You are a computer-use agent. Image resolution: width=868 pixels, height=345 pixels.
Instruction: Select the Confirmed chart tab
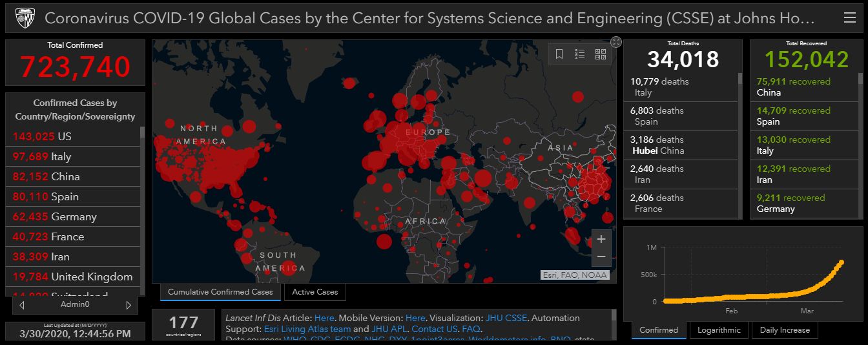coord(659,330)
